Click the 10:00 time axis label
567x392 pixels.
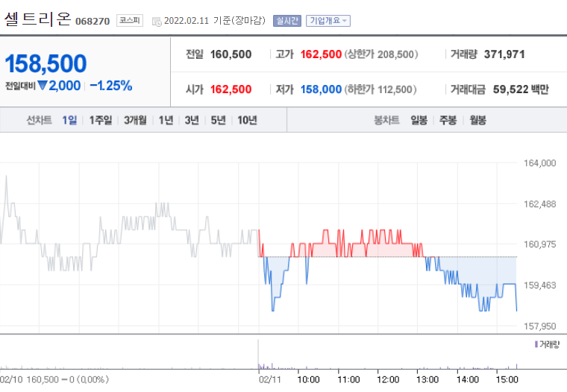tap(308, 380)
